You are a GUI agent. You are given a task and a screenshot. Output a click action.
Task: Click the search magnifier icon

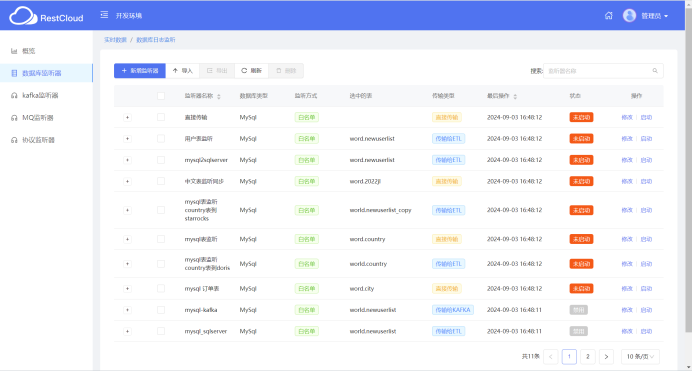[x=655, y=71]
